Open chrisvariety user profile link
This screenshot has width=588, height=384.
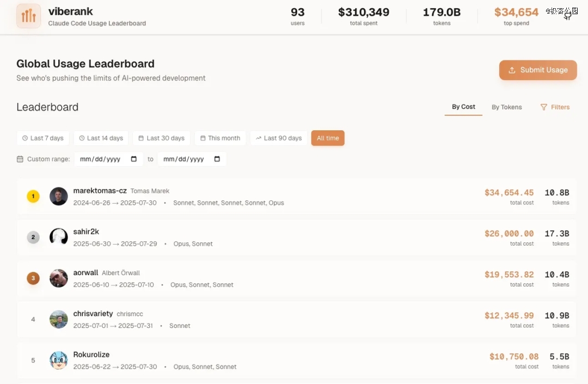(93, 314)
